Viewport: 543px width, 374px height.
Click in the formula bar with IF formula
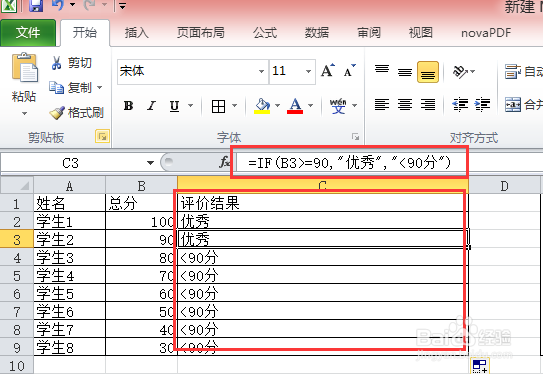[350, 163]
